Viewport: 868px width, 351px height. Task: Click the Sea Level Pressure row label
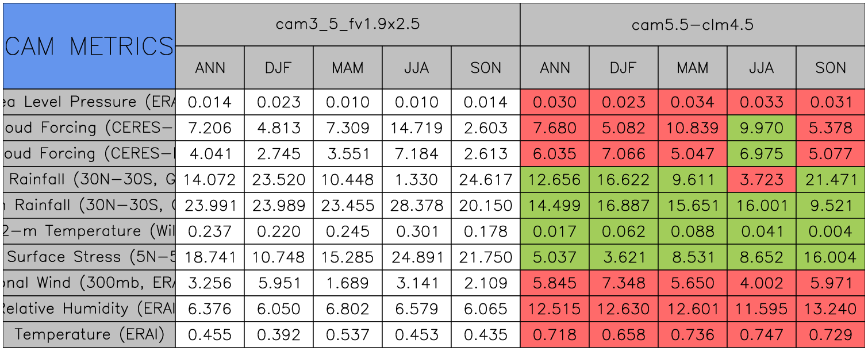89,102
